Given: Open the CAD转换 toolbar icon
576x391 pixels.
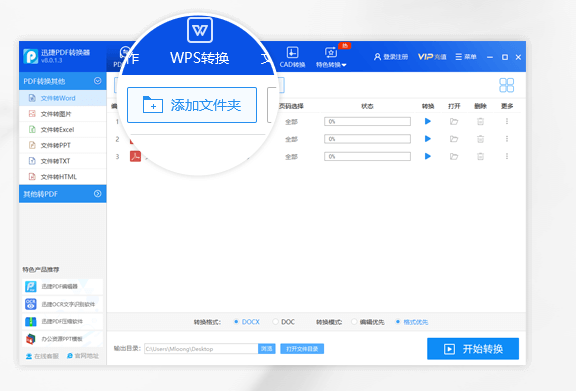Looking at the screenshot, I should (x=292, y=57).
